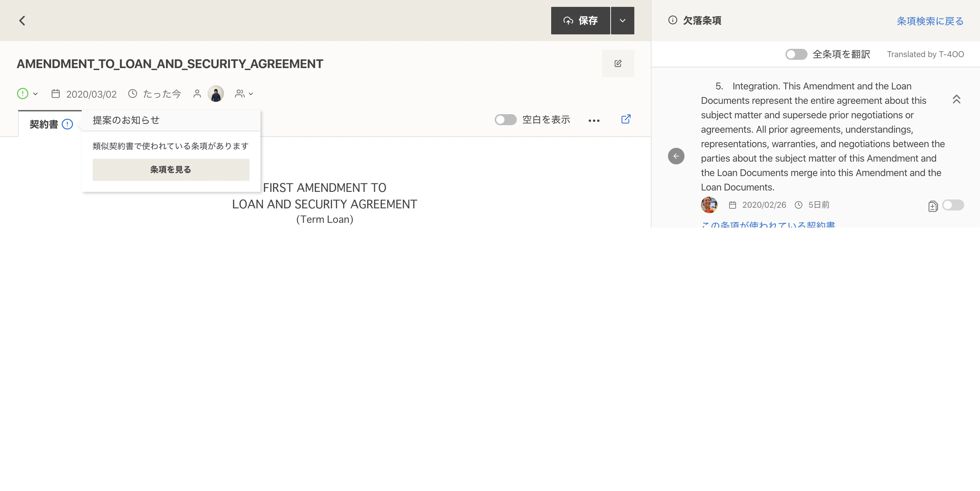980x491 pixels.
Task: Select the 契約書 tab
Action: coord(44,124)
